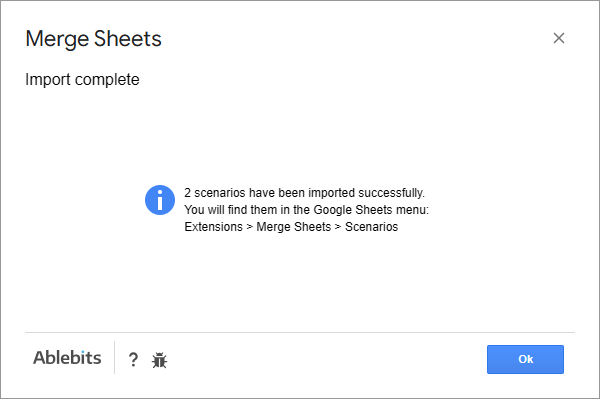This screenshot has width=600, height=399.
Task: Click the beetle-shaped bug report icon
Action: click(159, 360)
